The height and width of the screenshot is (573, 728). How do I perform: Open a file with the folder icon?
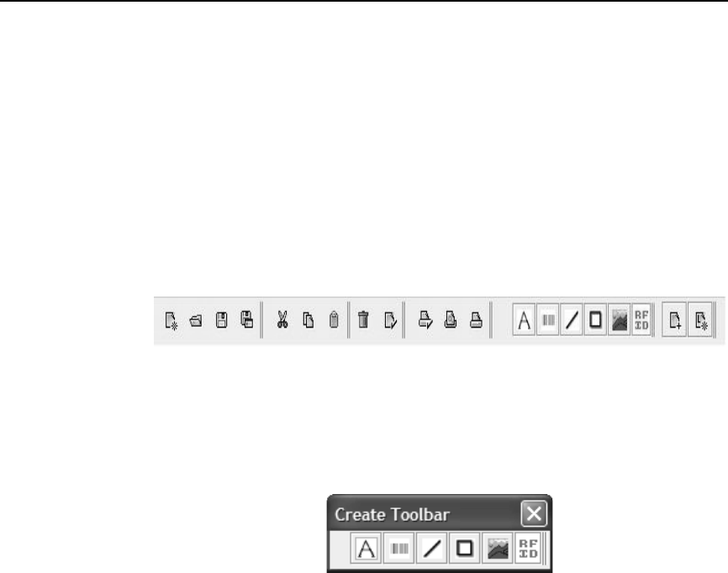point(196,320)
